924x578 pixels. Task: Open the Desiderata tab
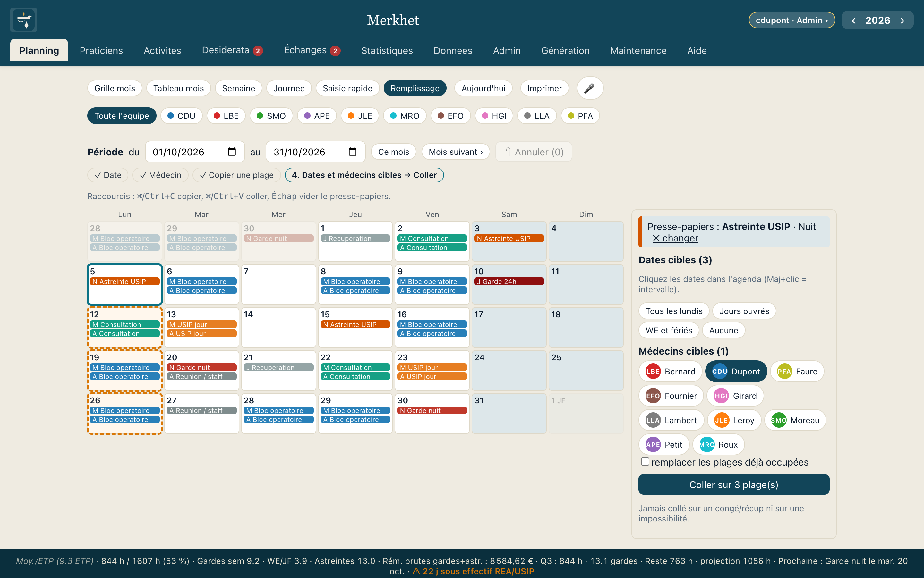[232, 50]
